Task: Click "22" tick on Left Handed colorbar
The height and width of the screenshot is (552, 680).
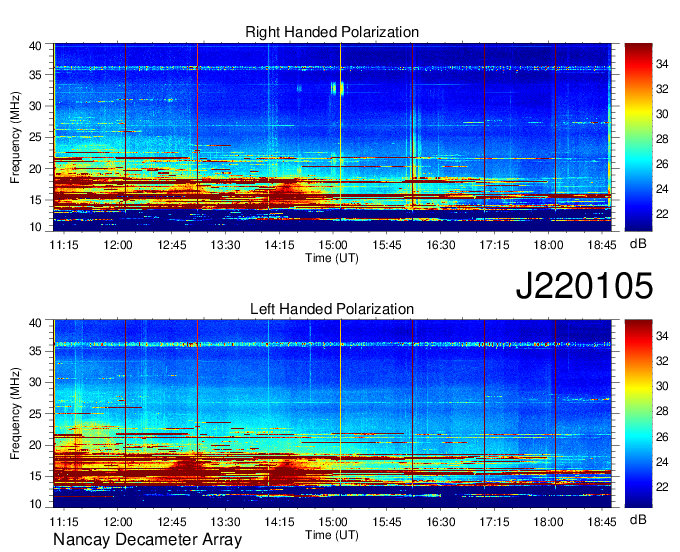Action: [662, 487]
